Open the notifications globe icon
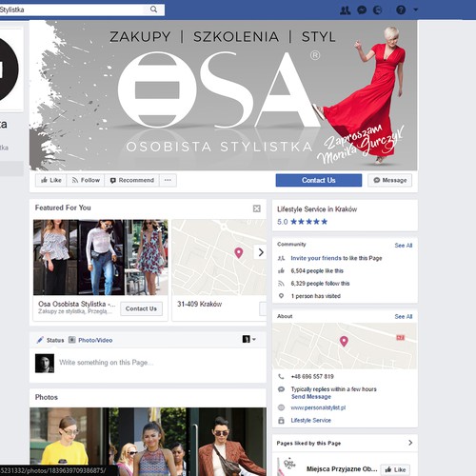Image resolution: width=476 pixels, height=476 pixels. click(x=377, y=10)
